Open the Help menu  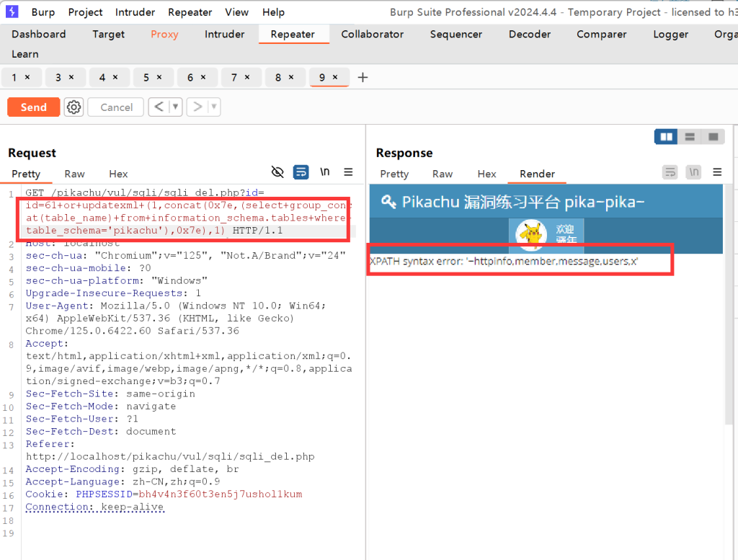coord(273,12)
